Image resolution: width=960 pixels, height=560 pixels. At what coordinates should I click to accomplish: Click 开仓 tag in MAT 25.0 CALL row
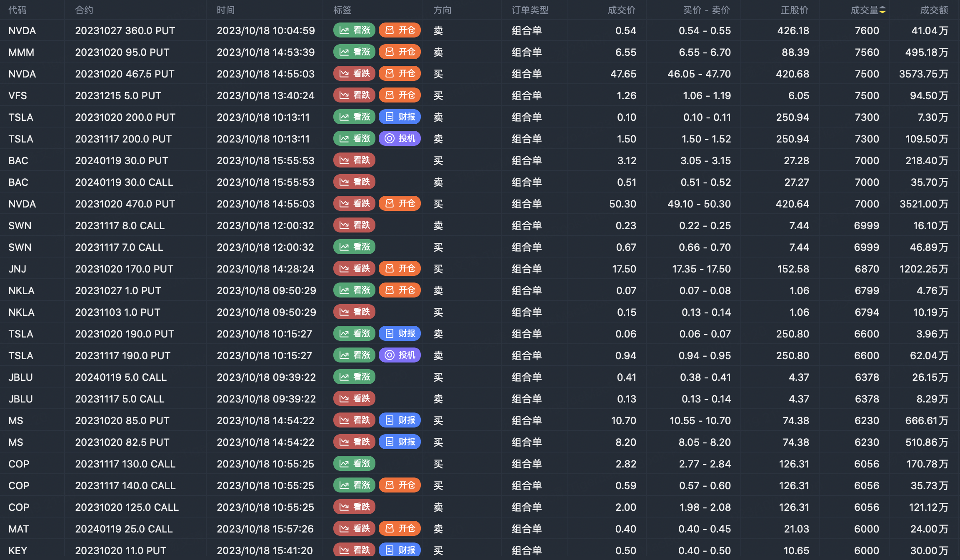click(x=400, y=529)
